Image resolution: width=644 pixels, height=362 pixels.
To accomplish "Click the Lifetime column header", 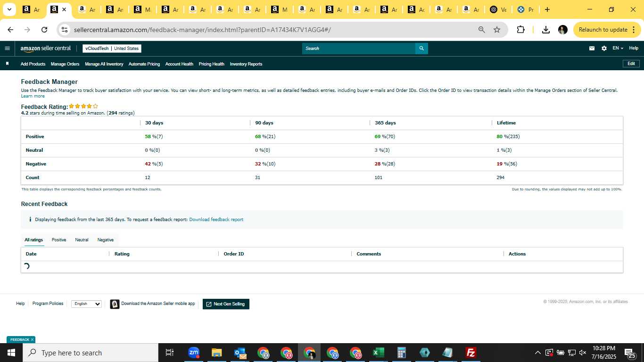I will click(x=506, y=123).
